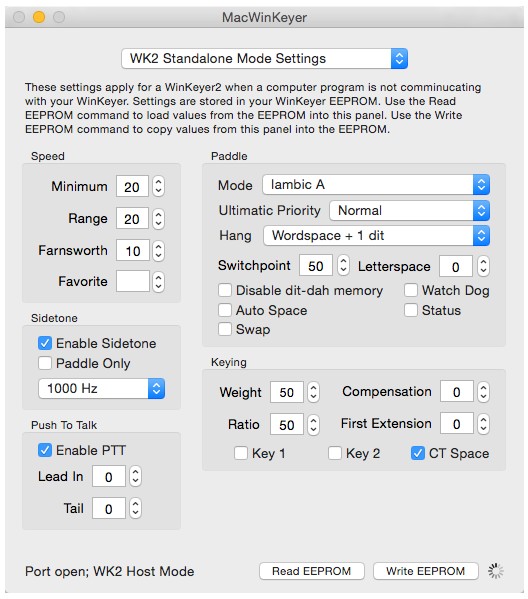Click the Letterspace value field
Image resolution: width=528 pixels, height=599 pixels.
point(456,266)
